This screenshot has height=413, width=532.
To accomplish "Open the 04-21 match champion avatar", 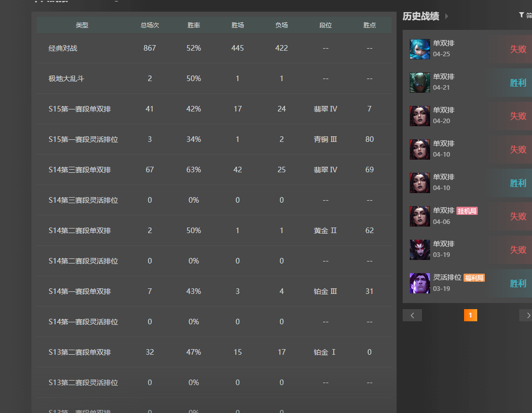I will [420, 83].
